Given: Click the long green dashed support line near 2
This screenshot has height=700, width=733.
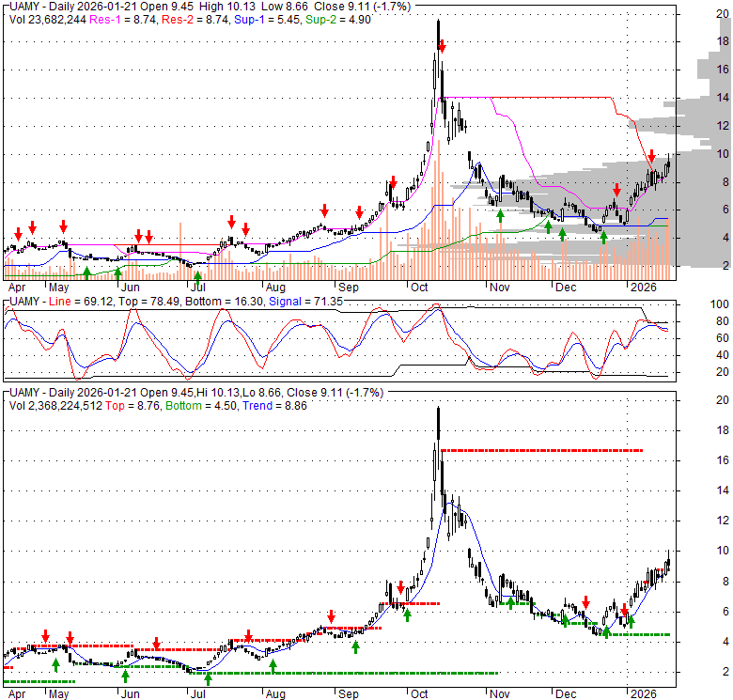Looking at the screenshot, I should click(x=343, y=673).
